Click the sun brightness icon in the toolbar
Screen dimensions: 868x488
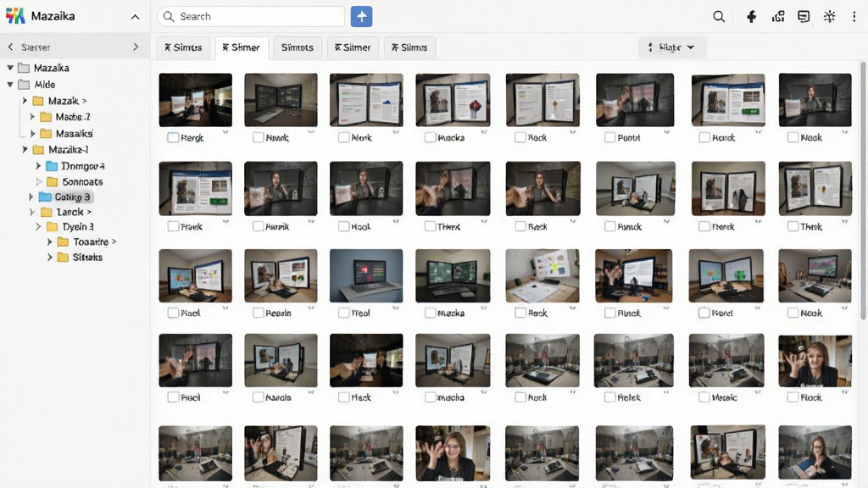(829, 17)
